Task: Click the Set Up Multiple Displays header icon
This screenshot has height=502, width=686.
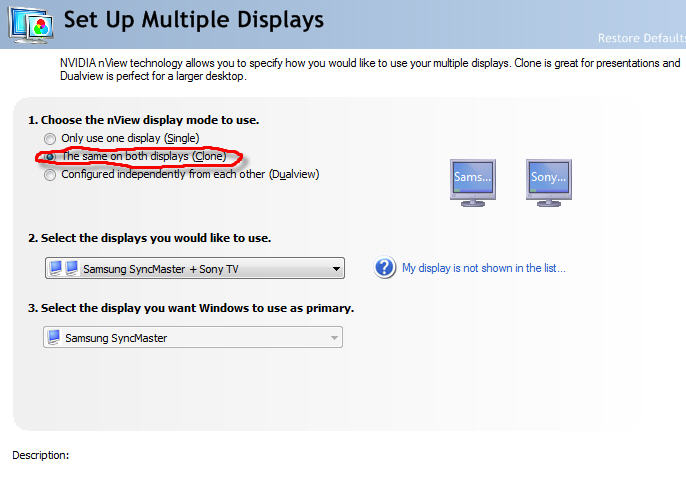Action: coord(31,25)
